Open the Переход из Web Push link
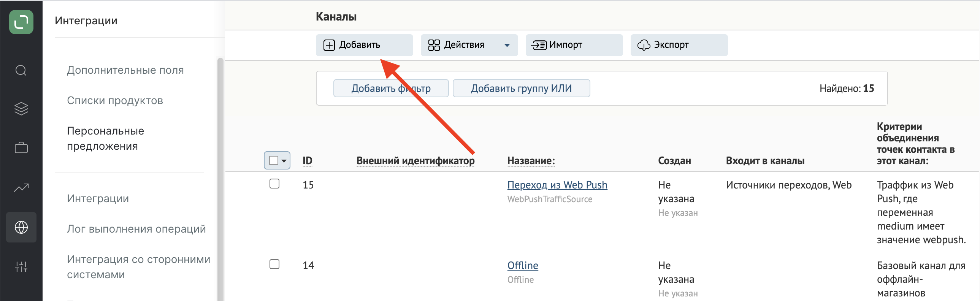The height and width of the screenshot is (301, 980). pyautogui.click(x=557, y=185)
